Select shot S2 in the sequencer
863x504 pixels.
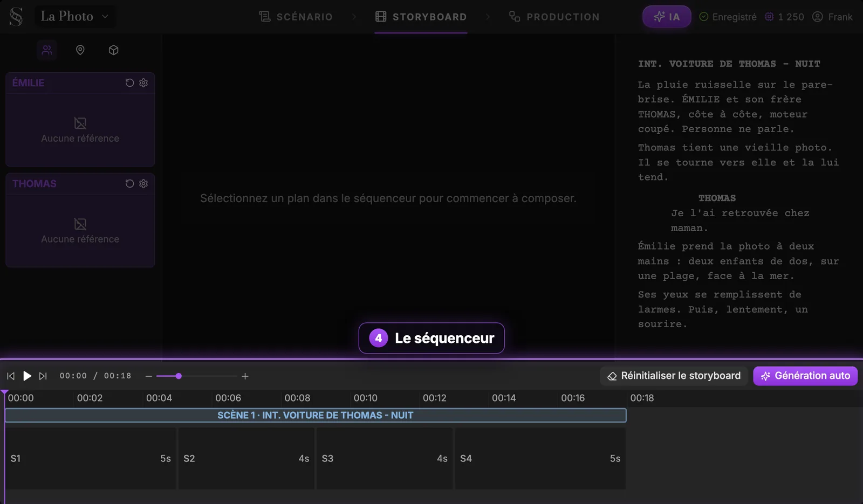coord(246,459)
